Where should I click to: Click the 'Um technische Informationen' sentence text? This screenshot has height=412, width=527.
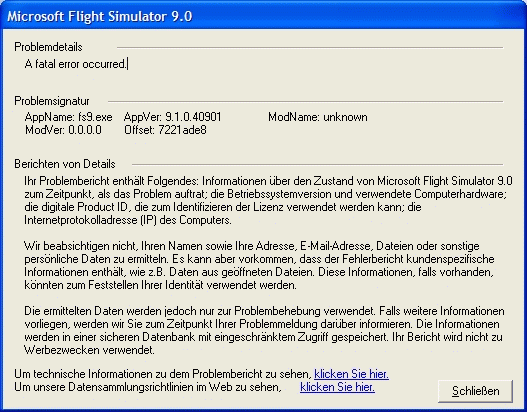tap(163, 374)
